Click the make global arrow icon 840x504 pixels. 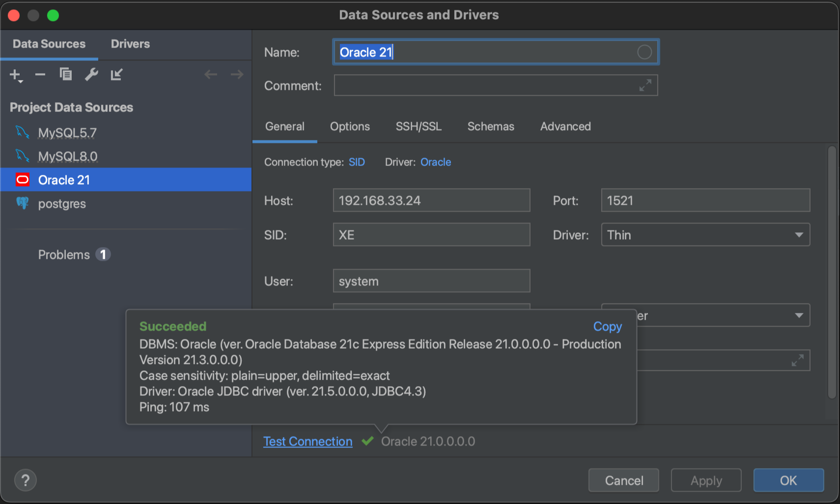(x=116, y=74)
